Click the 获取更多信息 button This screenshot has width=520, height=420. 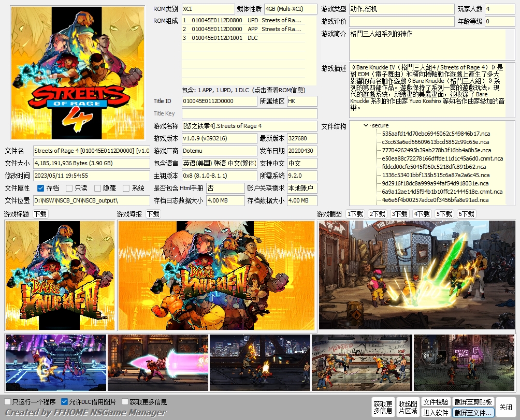coord(383,407)
